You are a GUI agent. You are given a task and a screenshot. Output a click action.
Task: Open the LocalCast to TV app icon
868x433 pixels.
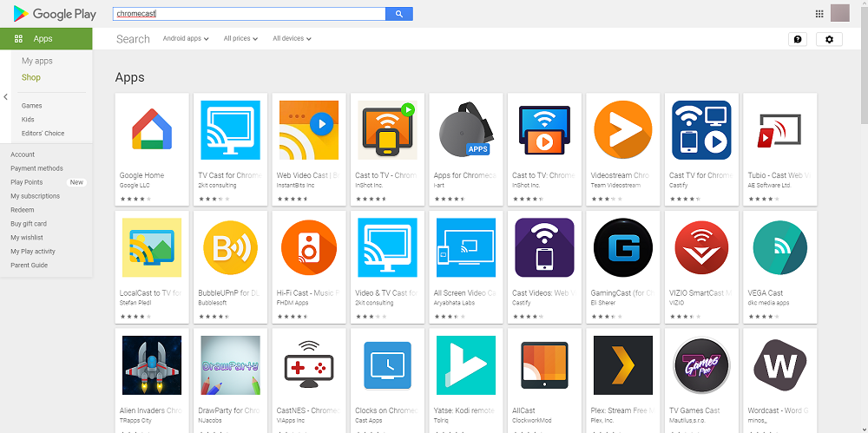pyautogui.click(x=152, y=247)
